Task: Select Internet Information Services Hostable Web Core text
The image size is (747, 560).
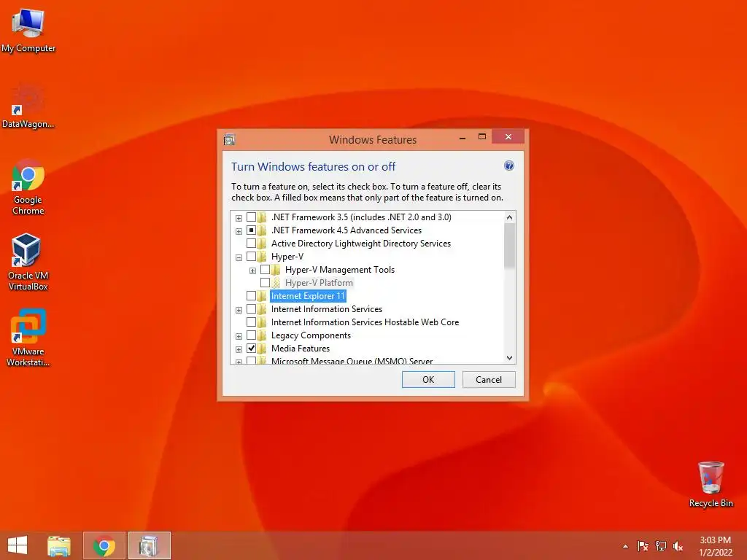Action: point(365,322)
